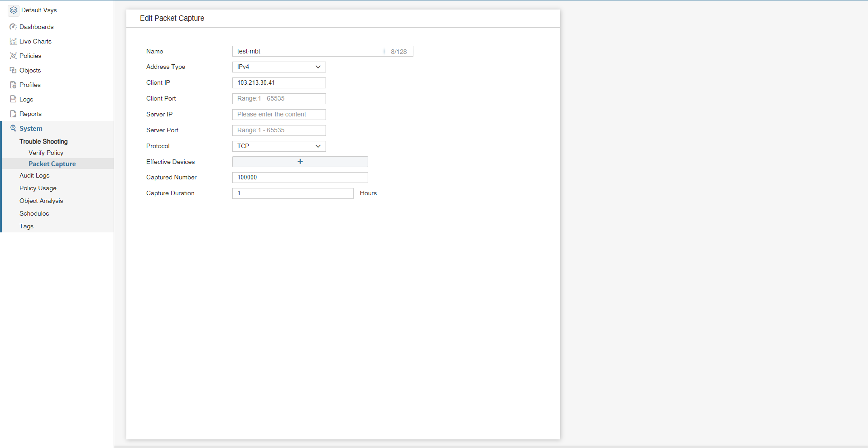868x448 pixels.
Task: Click the Dashboards gauge icon
Action: 13,27
